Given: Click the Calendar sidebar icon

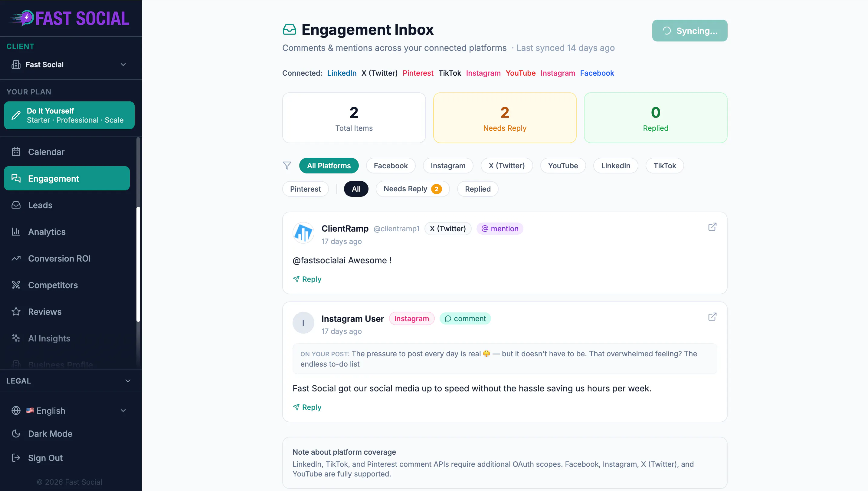Looking at the screenshot, I should (x=16, y=152).
